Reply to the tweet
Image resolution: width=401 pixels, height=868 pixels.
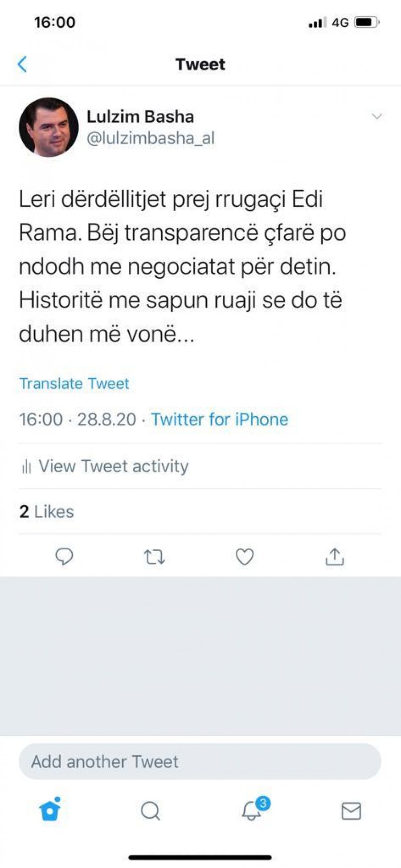point(64,557)
